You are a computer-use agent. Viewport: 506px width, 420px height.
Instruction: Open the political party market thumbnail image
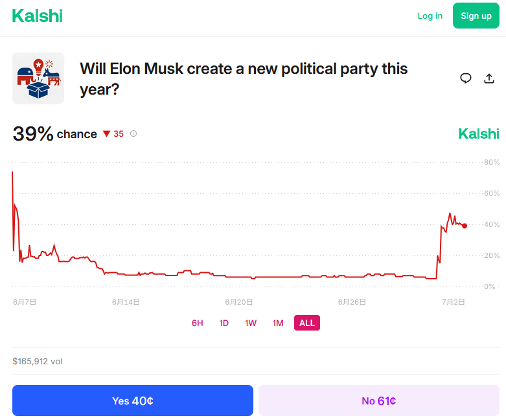pyautogui.click(x=38, y=78)
